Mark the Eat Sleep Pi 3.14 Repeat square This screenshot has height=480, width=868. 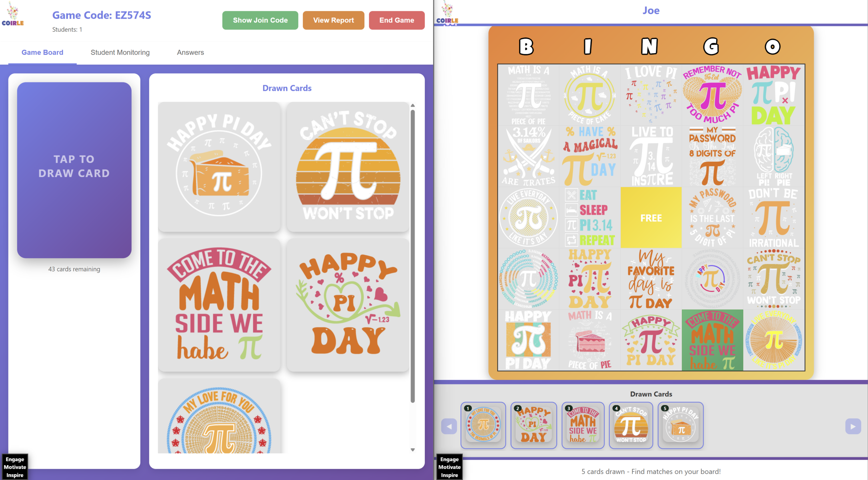point(590,218)
